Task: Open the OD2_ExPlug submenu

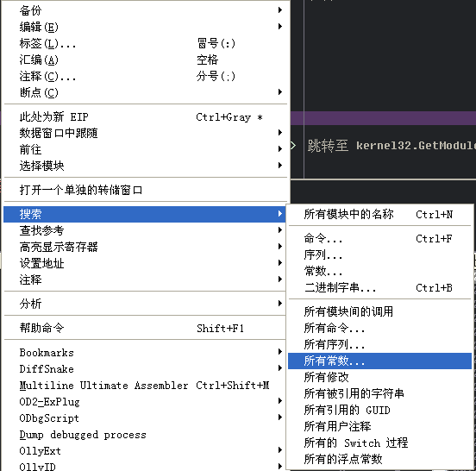Action: [x=145, y=401]
